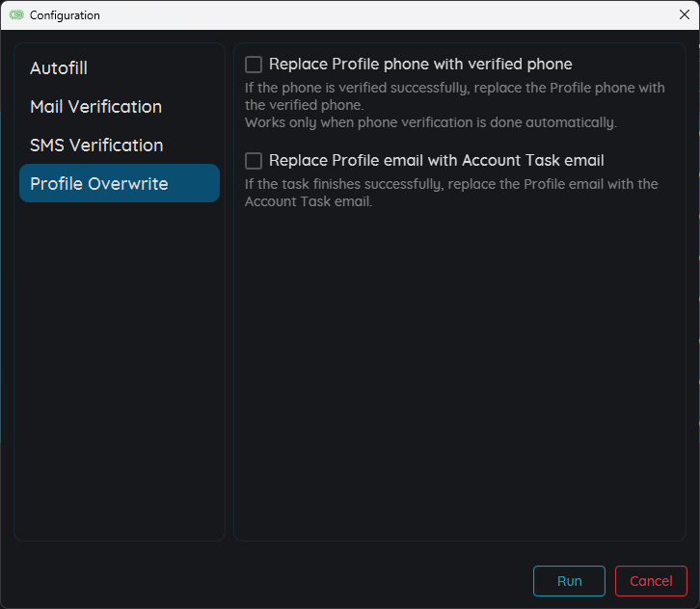This screenshot has width=700, height=609.
Task: Close the Configuration window with X
Action: [684, 14]
